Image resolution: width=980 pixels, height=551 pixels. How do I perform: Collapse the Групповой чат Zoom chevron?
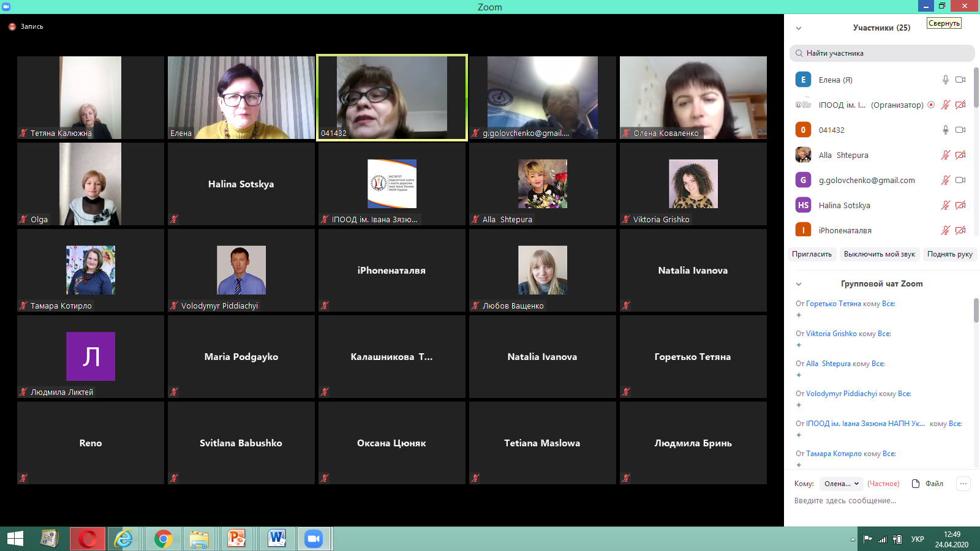(x=799, y=284)
